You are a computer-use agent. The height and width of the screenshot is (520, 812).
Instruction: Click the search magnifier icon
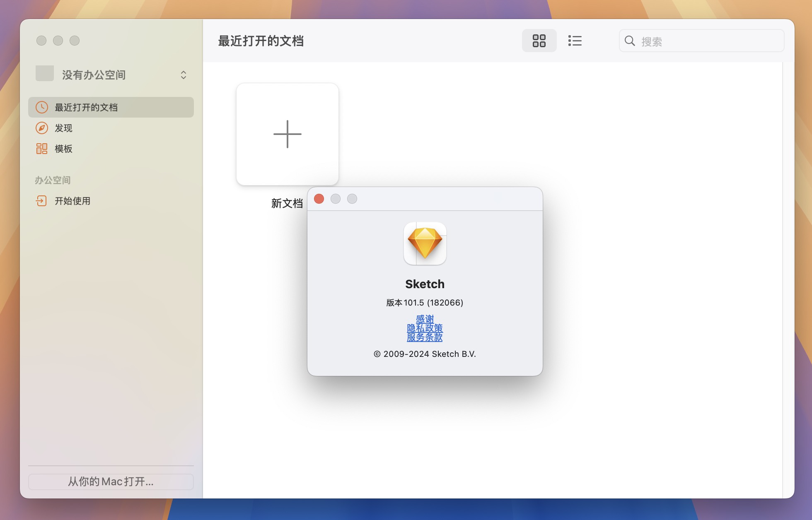tap(630, 41)
